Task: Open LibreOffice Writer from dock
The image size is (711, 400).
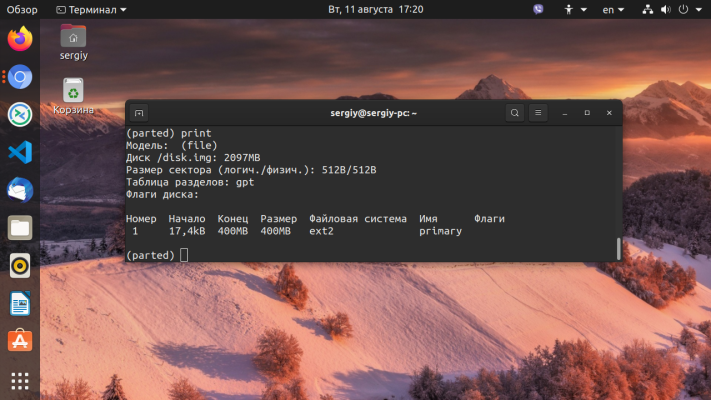Action: [20, 303]
